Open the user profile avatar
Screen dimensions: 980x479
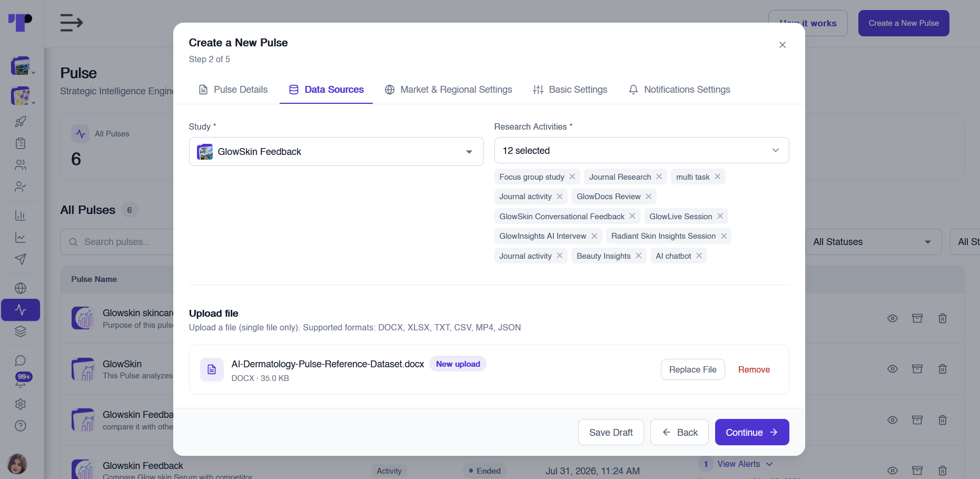point(17,464)
